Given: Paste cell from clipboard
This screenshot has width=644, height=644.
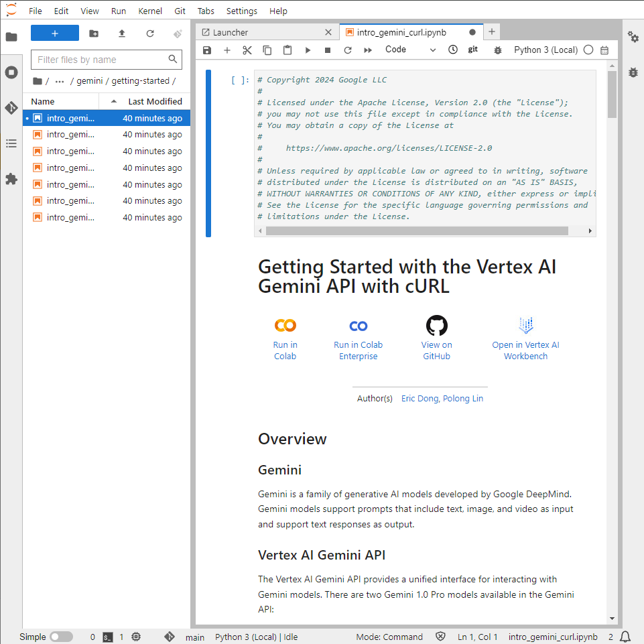Looking at the screenshot, I should click(287, 50).
